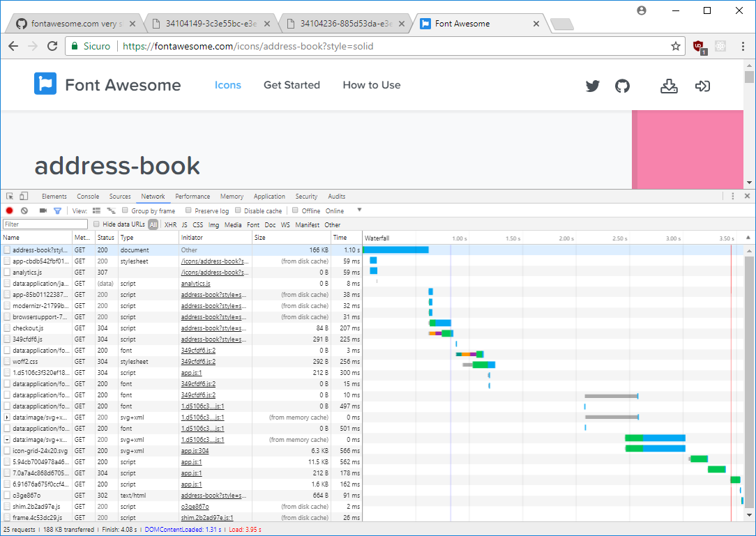Toggle the overview waterfall view icon
This screenshot has width=756, height=536.
point(111,210)
